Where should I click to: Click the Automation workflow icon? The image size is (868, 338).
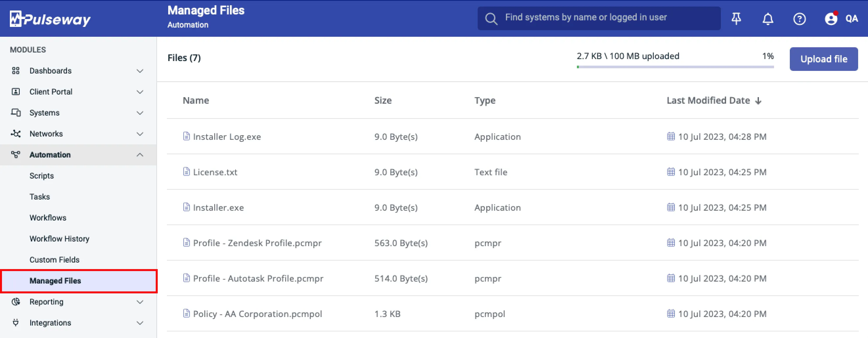coord(15,155)
